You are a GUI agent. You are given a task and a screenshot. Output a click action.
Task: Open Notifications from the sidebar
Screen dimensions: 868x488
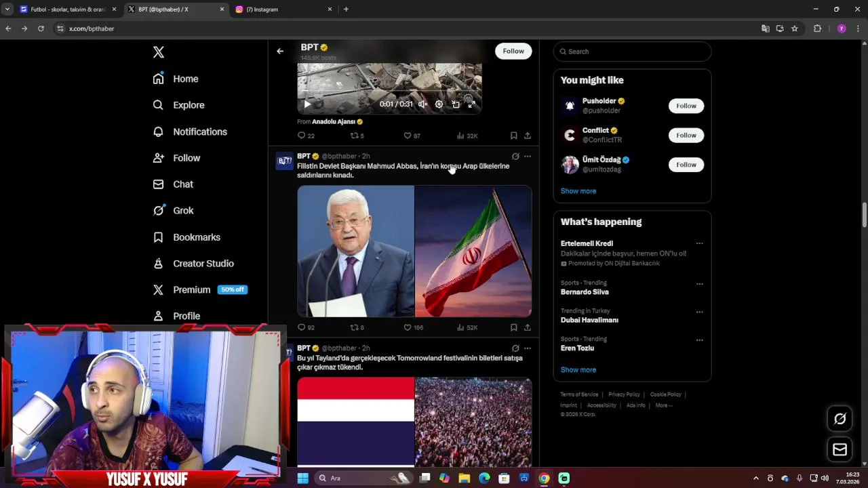click(190, 131)
